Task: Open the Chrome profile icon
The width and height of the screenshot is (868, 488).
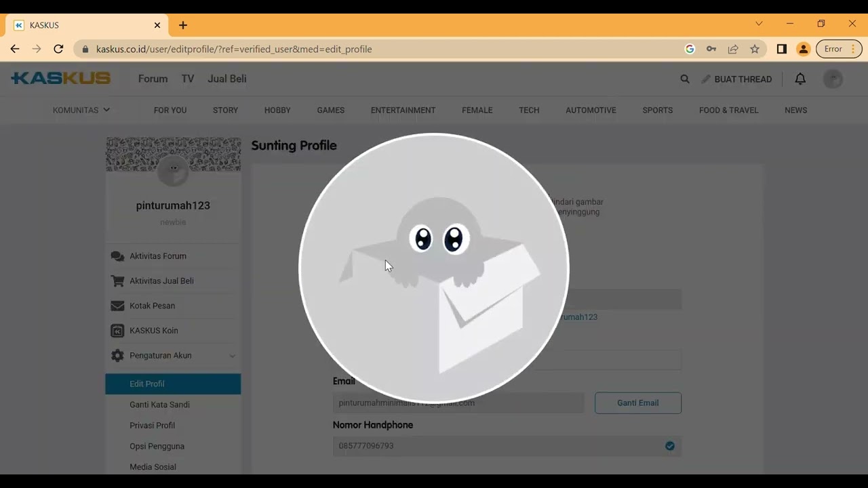Action: pyautogui.click(x=804, y=49)
